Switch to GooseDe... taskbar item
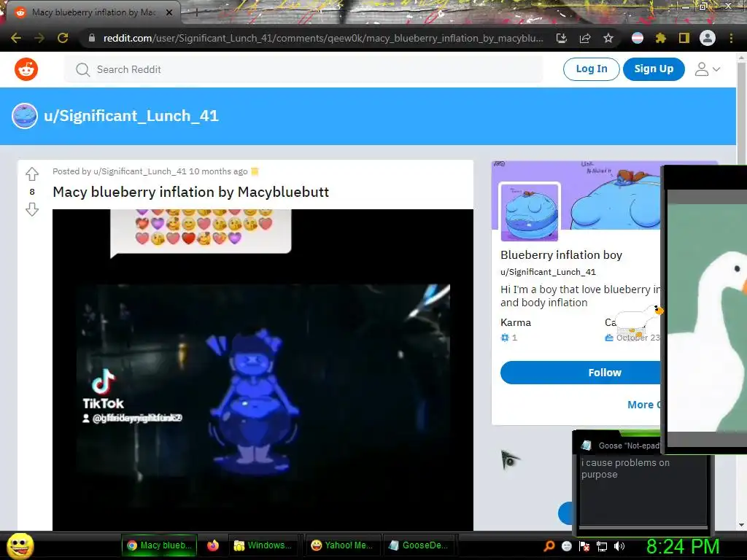The image size is (747, 560). point(418,545)
